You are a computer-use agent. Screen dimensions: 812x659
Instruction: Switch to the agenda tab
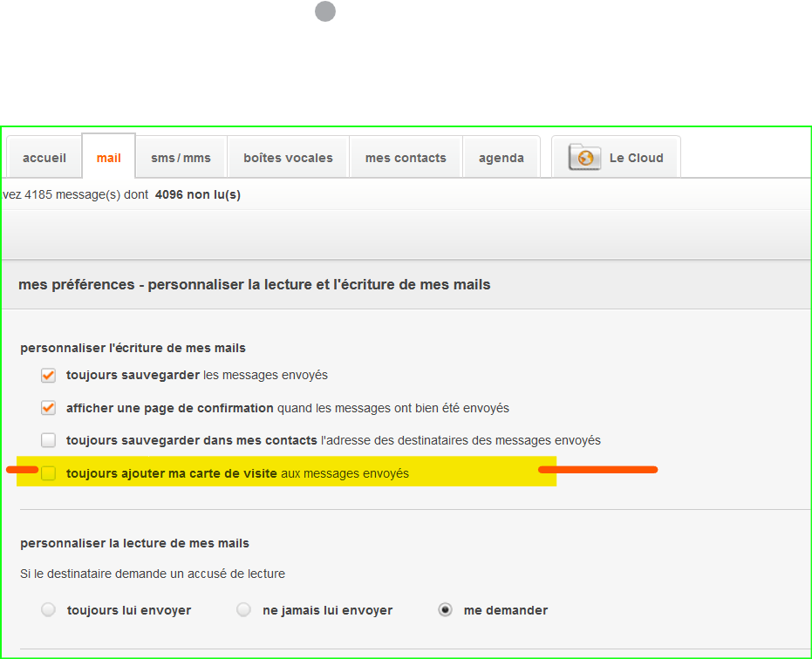502,158
